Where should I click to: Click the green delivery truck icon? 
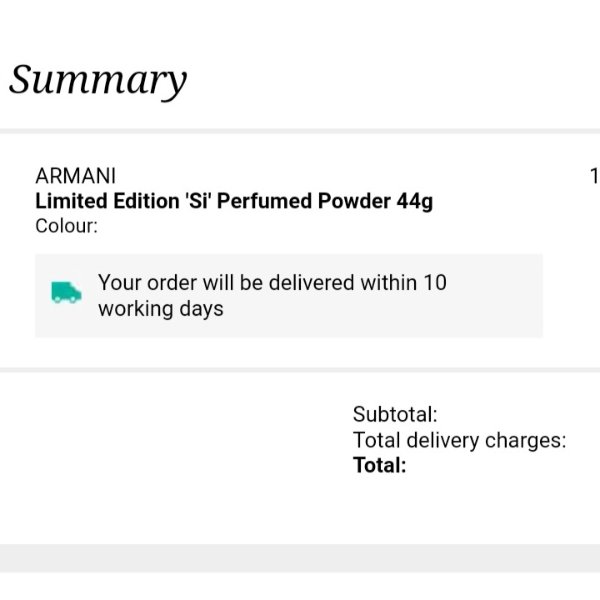[x=66, y=292]
